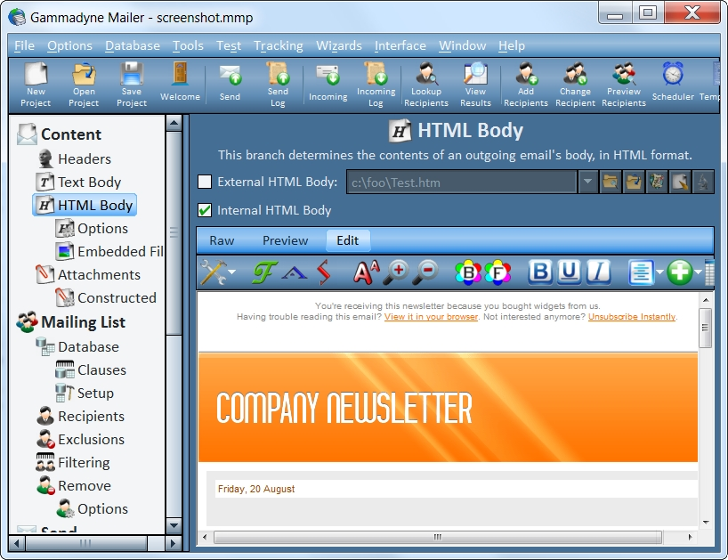Click the second open-folder icon beside path
728x560 pixels.
634,182
